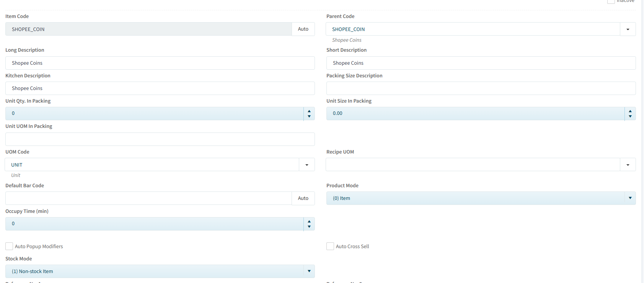
Task: Decrease Unit Qty. In Packing with down arrow
Action: [309, 116]
